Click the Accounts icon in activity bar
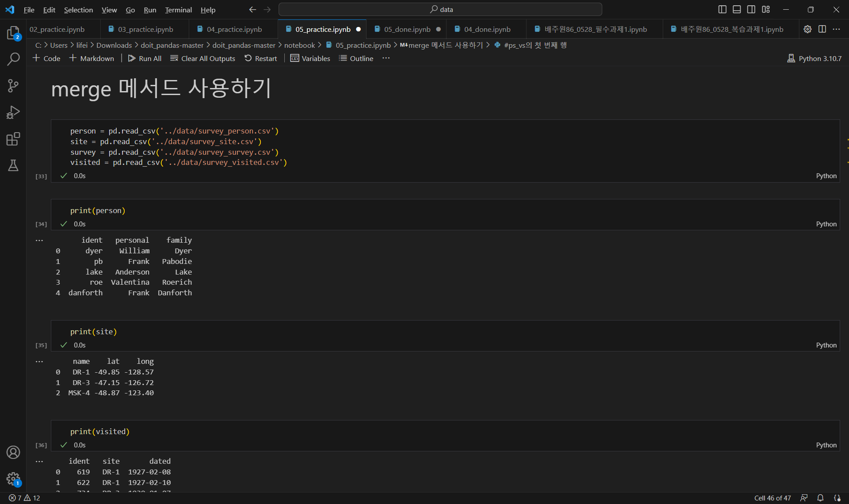This screenshot has width=849, height=504. (13, 452)
